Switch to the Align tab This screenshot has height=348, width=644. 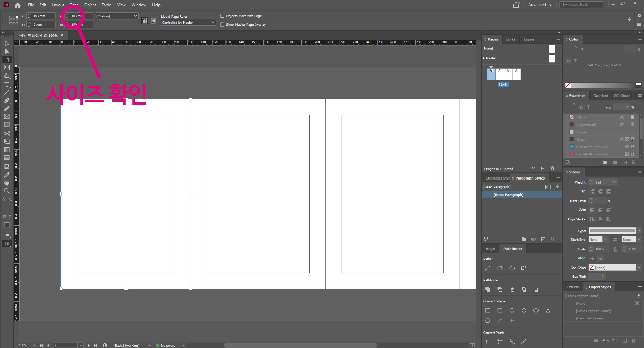coord(490,249)
